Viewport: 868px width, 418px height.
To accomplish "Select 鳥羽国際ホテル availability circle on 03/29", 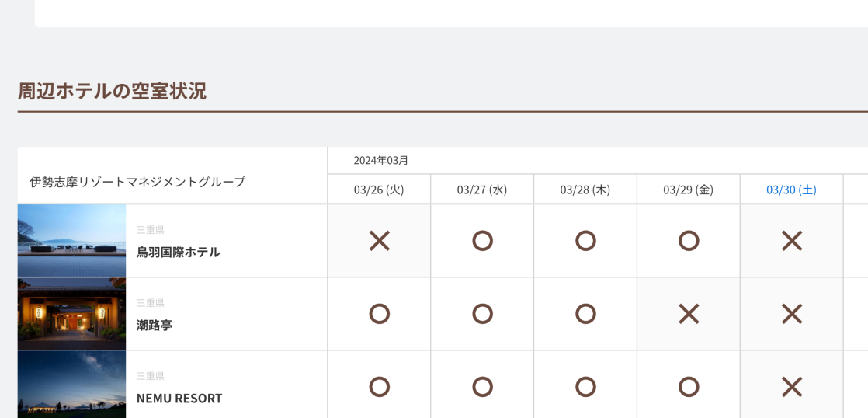I will [689, 241].
